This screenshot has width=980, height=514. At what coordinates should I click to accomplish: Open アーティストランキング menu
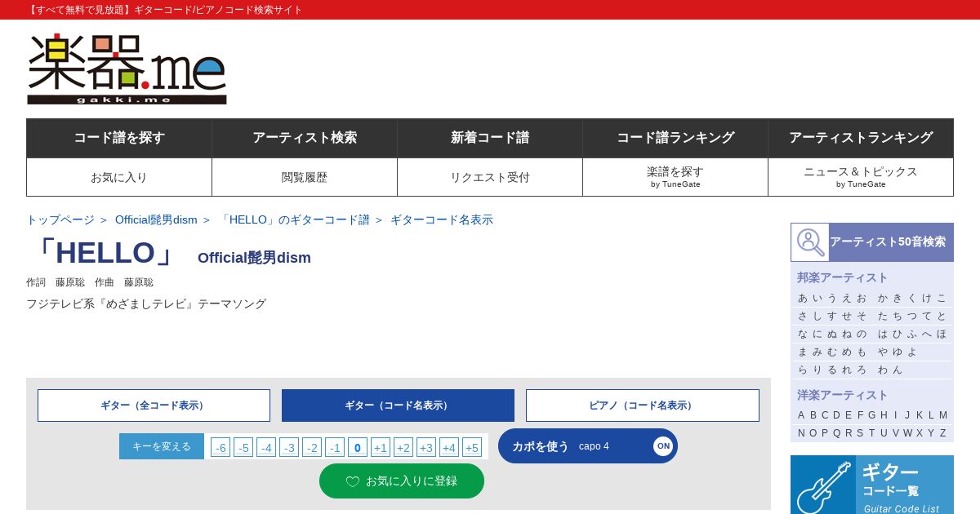click(x=861, y=138)
